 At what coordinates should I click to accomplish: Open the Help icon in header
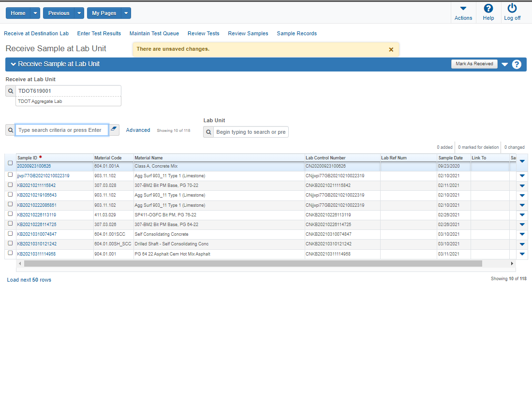coord(488,9)
